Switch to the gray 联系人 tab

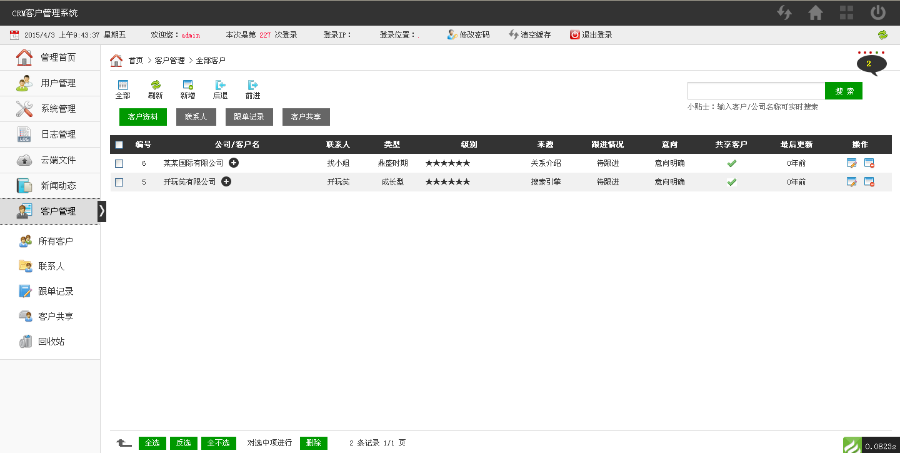(x=196, y=117)
